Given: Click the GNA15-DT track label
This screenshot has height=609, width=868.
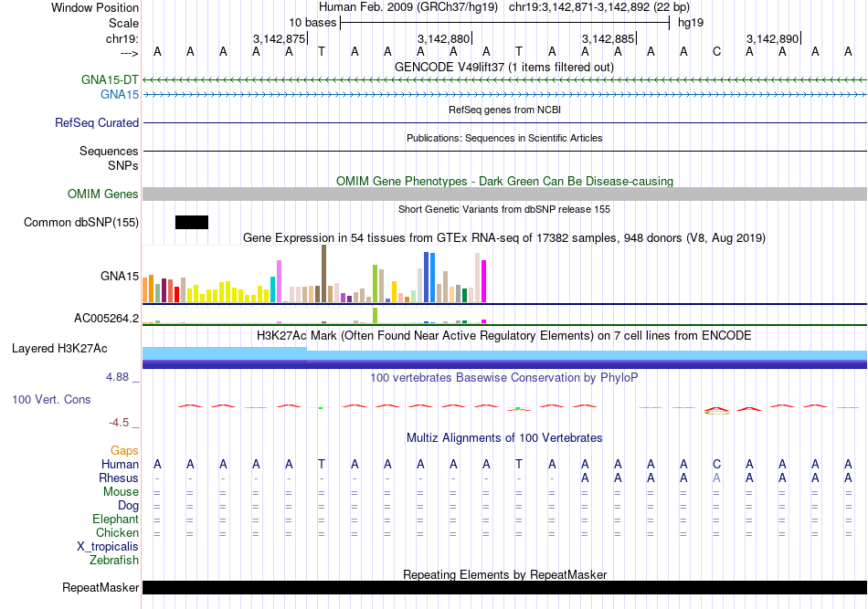Looking at the screenshot, I should [110, 79].
